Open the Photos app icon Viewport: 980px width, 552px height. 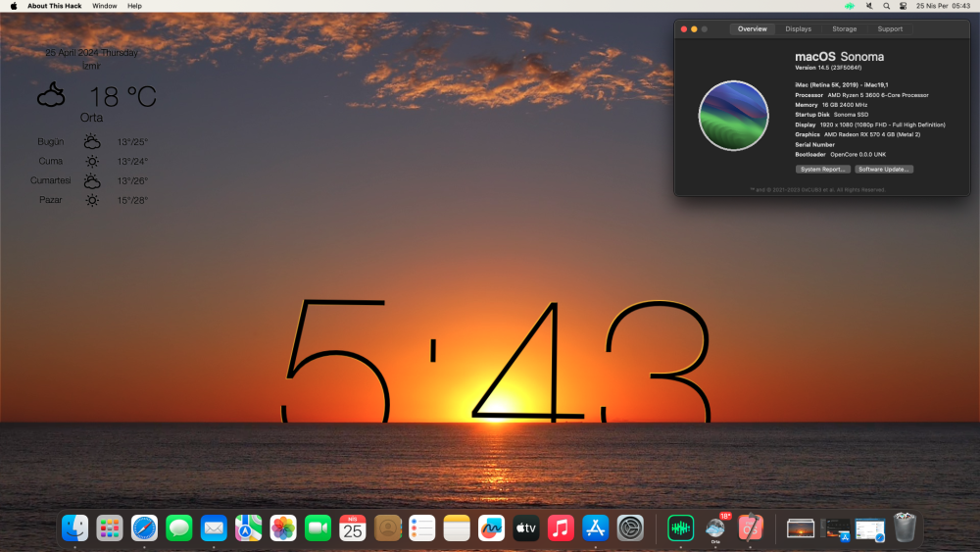pos(283,528)
